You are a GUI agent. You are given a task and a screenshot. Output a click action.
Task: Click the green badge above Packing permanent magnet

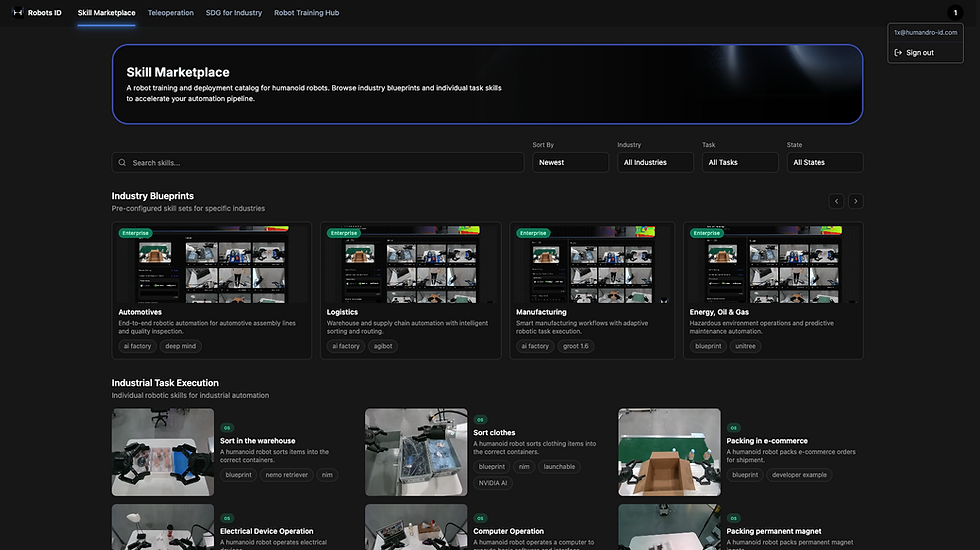[x=733, y=518]
